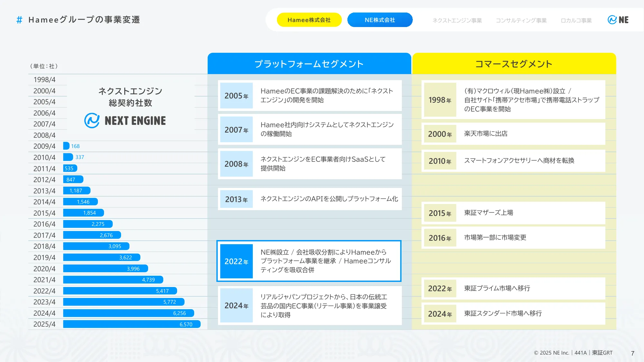The width and height of the screenshot is (644, 362).
Task: Toggle the Hamee株式会社 highlight
Action: (x=309, y=20)
